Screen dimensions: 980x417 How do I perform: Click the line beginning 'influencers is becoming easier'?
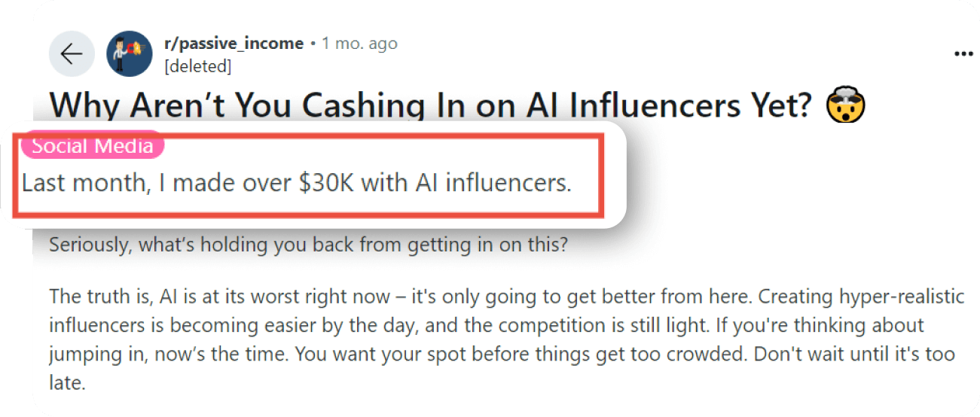[x=486, y=325]
